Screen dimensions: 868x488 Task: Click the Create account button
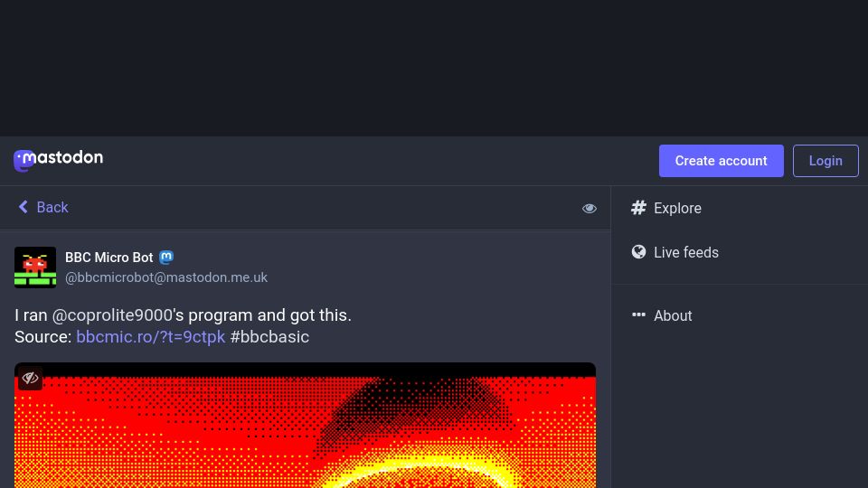point(721,161)
